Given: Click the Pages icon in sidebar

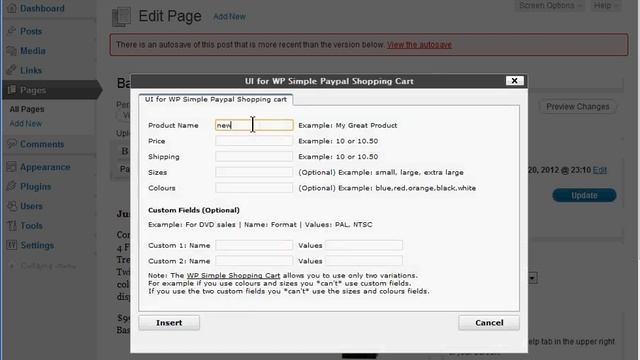Looking at the screenshot, I should 12,90.
